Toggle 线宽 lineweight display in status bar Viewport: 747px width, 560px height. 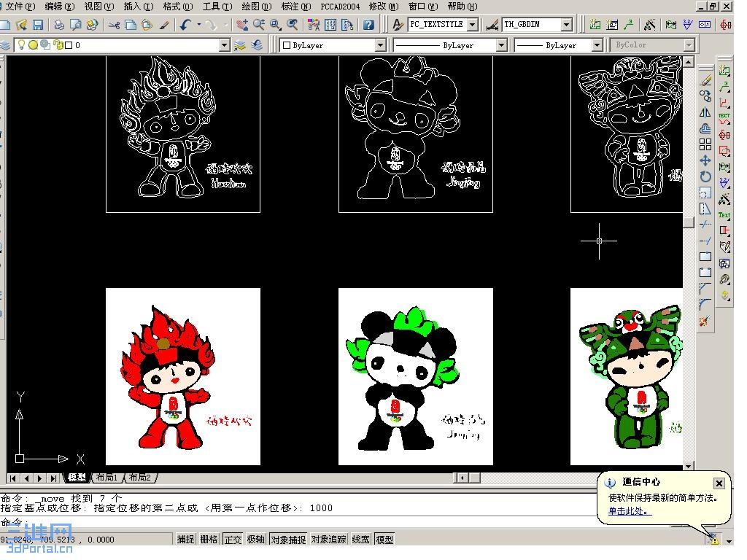[360, 539]
